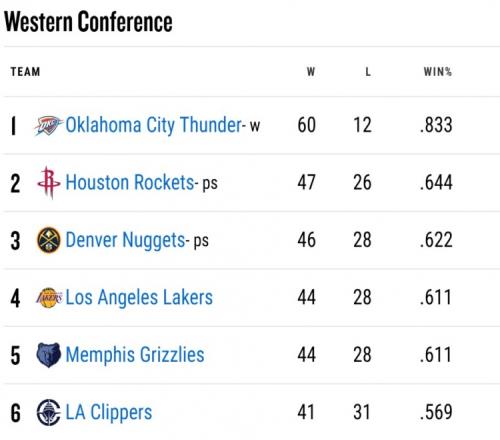The image size is (500, 440).
Task: Click the Oklahoma City Thunder logo
Action: click(x=49, y=125)
